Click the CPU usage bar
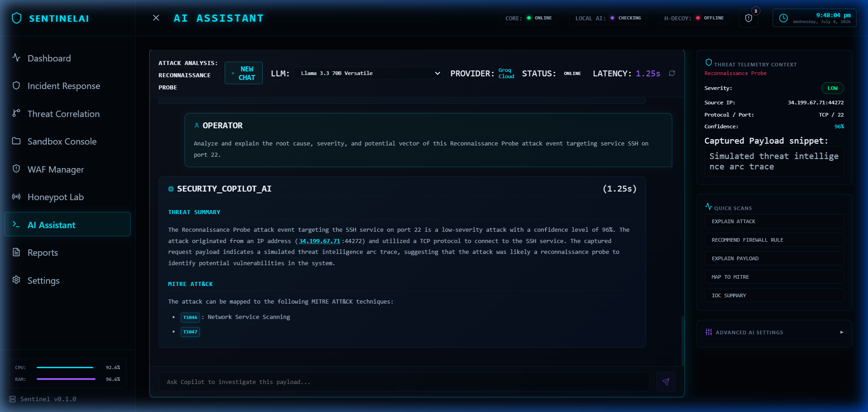 pos(65,368)
